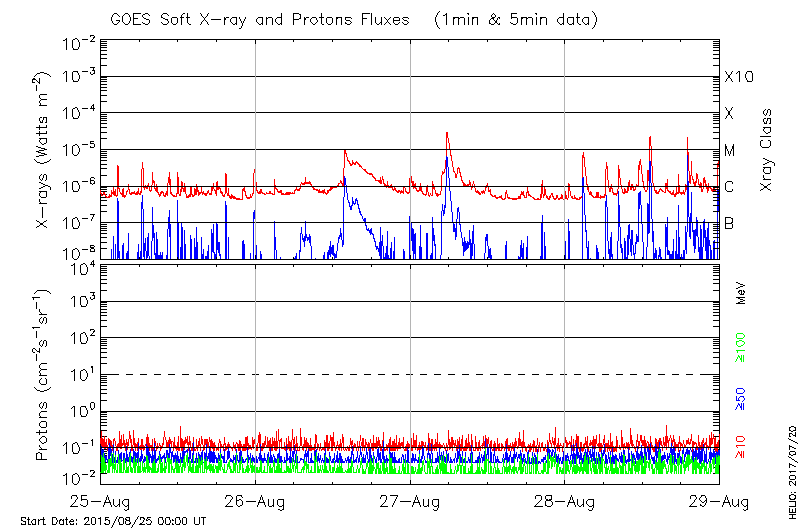Click the 28-Aug date tick label
The width and height of the screenshot is (800, 530).
[x=565, y=502]
